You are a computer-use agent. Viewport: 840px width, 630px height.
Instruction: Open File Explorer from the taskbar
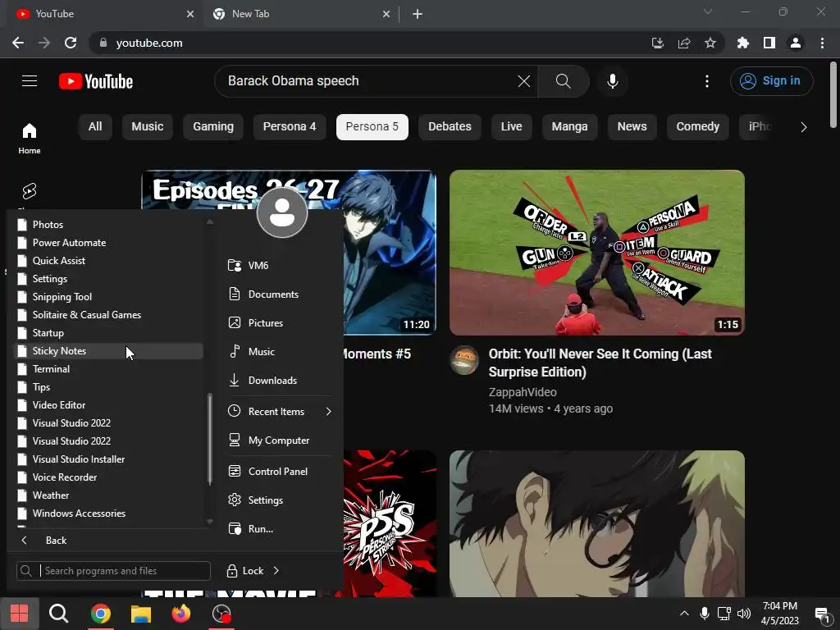coord(141,614)
